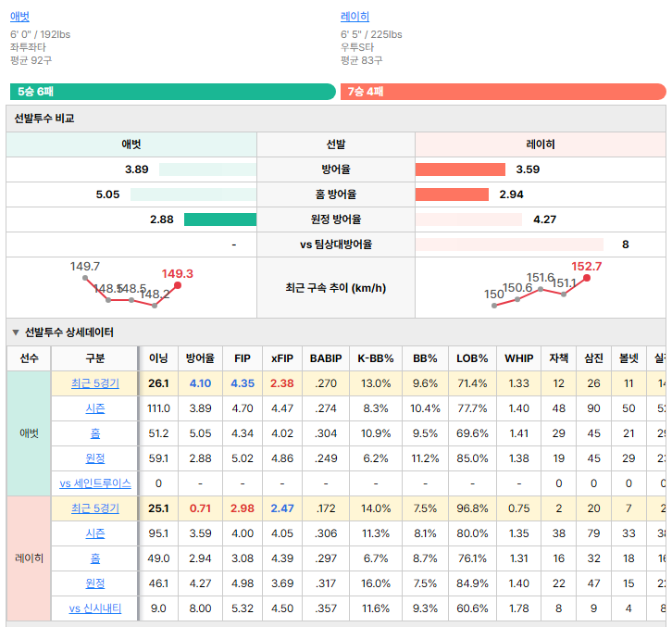Click the 8.00 ERA value vs 신시내티
The height and width of the screenshot is (627, 672).
[x=200, y=608]
